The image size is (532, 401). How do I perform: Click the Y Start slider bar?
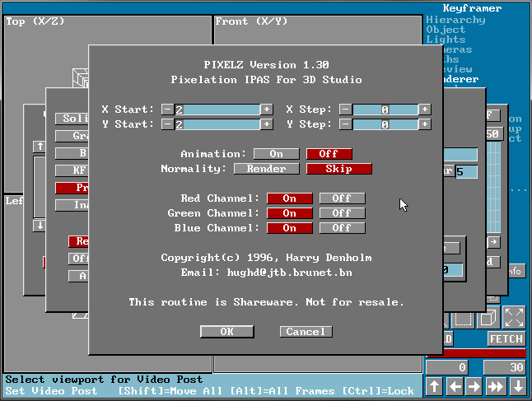pos(217,124)
